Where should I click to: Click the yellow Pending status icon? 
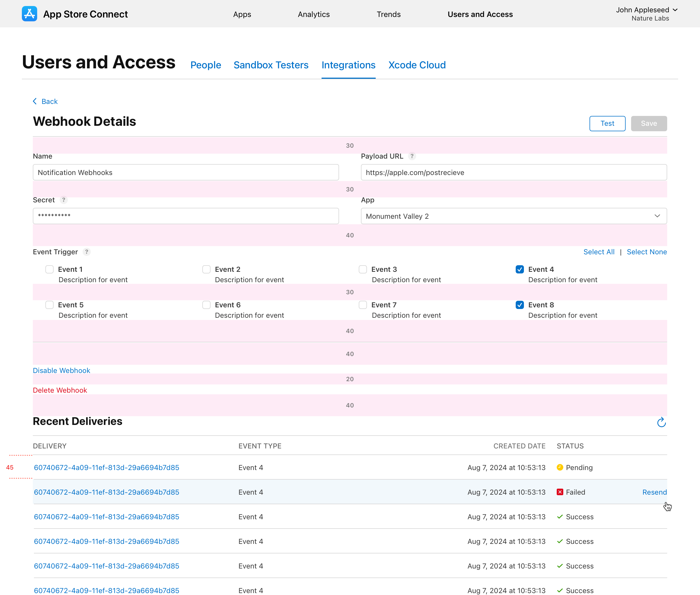click(560, 468)
